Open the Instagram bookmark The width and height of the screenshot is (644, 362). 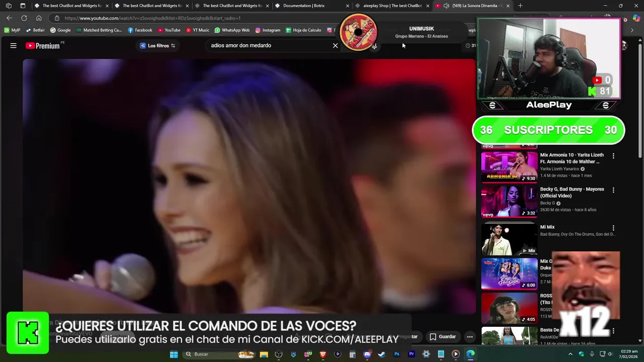pos(268,30)
